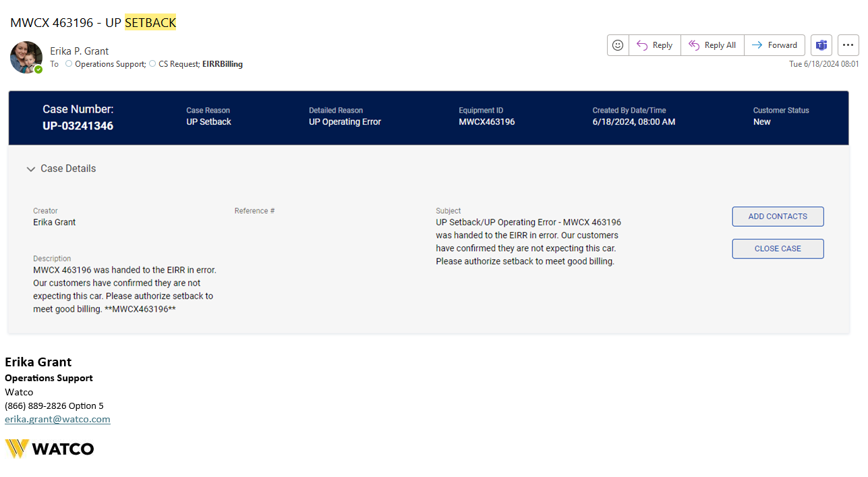The height and width of the screenshot is (477, 868).
Task: Click the UP Operating Error detailed reason
Action: click(x=345, y=122)
